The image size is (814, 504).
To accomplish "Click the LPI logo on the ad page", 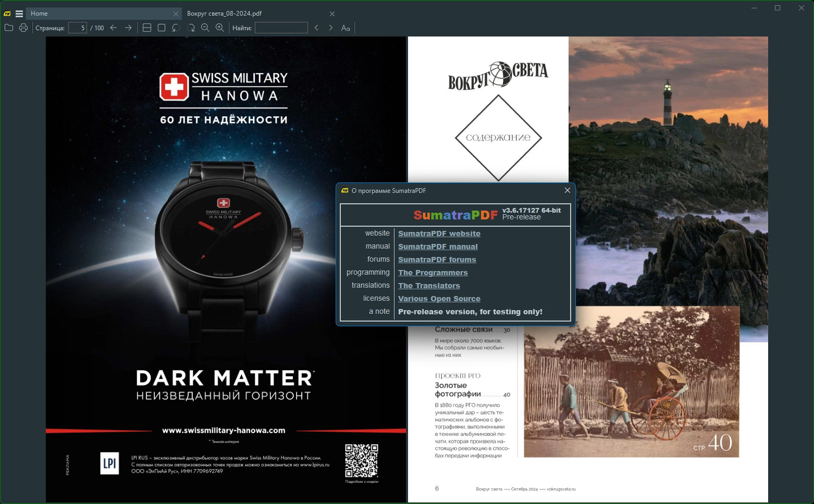I will point(109,463).
